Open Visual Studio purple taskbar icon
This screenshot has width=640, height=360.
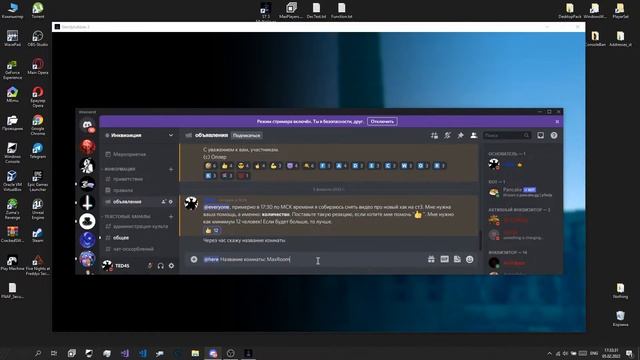coord(125,353)
